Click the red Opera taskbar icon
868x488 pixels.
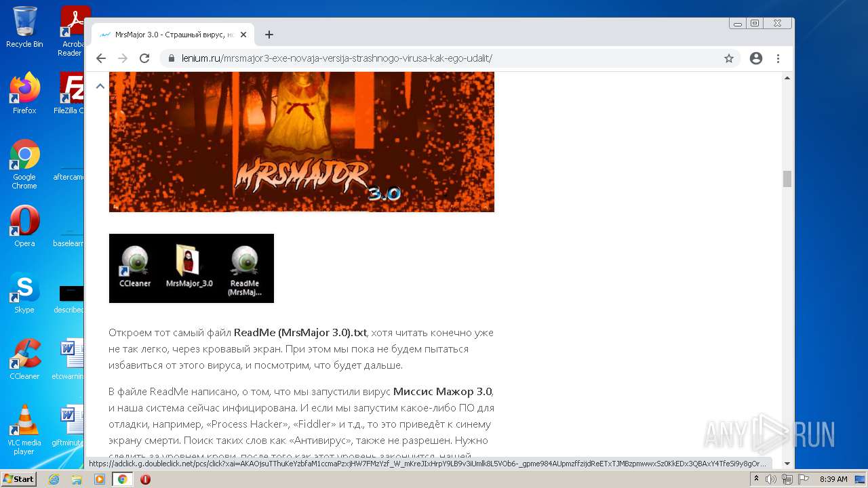click(145, 479)
